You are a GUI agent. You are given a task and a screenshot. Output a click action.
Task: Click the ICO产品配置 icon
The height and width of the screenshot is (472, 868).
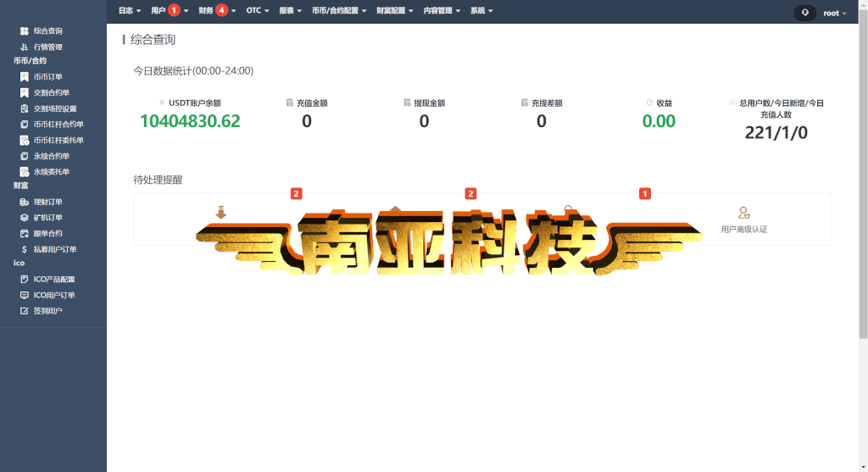tap(25, 280)
